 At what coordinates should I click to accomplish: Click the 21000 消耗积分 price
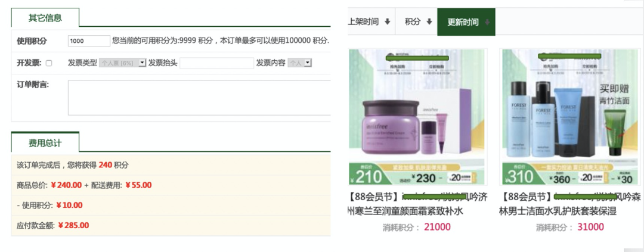[437, 227]
